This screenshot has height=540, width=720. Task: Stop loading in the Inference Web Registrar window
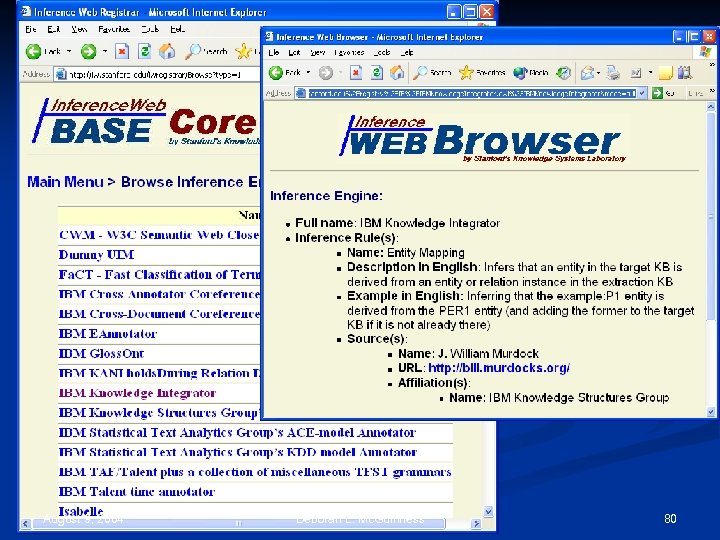click(122, 51)
